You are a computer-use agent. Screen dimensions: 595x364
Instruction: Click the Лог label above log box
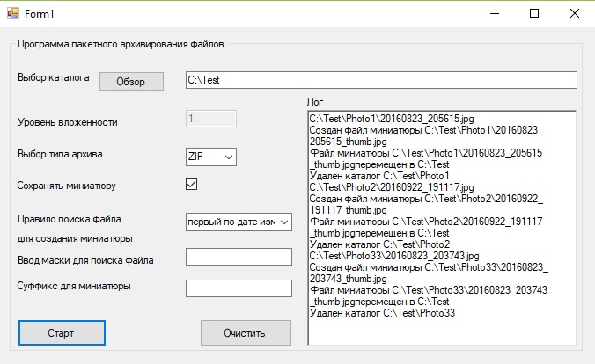315,102
